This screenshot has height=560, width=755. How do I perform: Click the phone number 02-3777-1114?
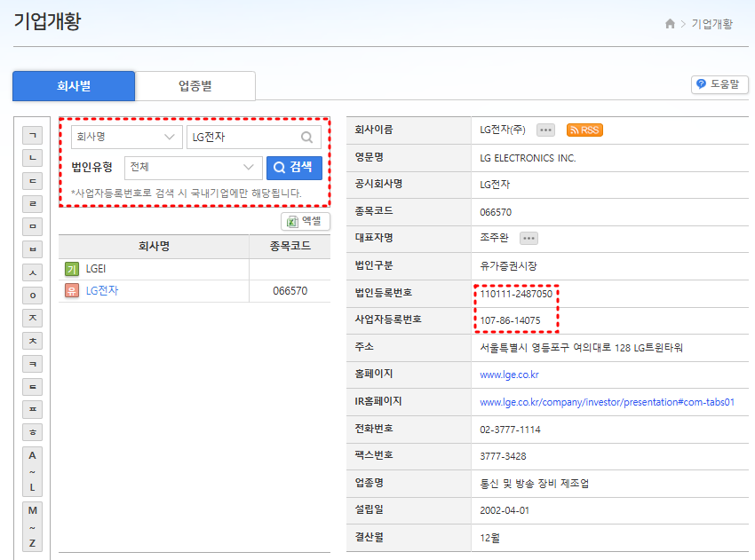click(510, 430)
